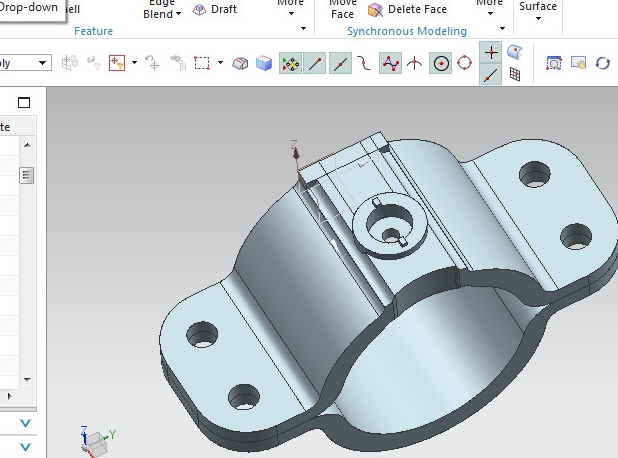Click the quadrant point snap icon
This screenshot has height=458, width=618.
(465, 63)
